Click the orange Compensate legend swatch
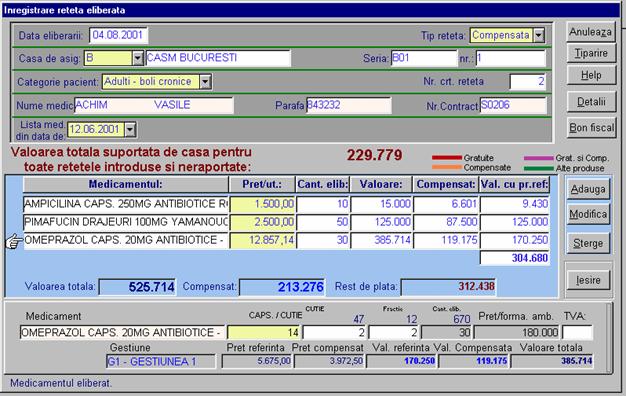 click(x=447, y=168)
